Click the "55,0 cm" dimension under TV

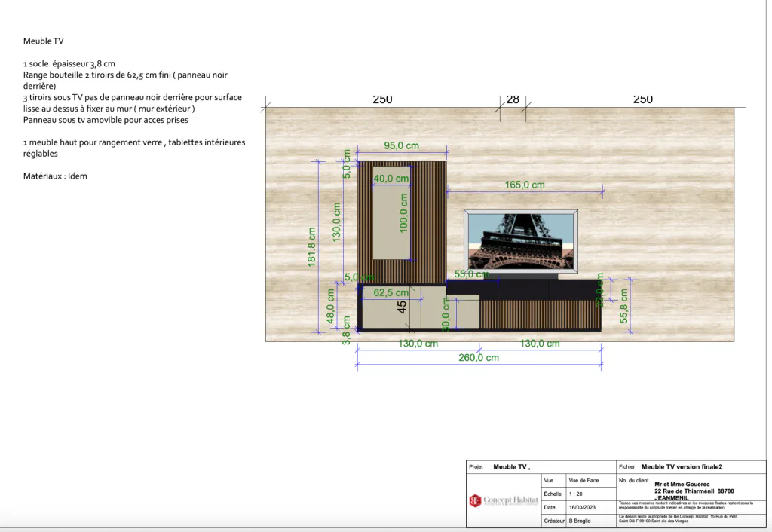tap(471, 274)
